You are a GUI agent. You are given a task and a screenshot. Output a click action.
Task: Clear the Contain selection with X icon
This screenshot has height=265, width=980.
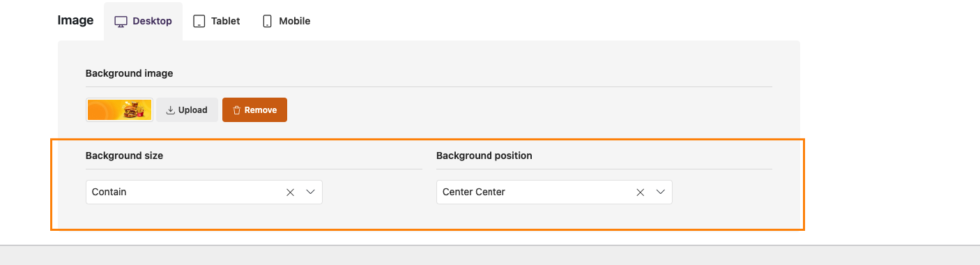click(x=291, y=192)
